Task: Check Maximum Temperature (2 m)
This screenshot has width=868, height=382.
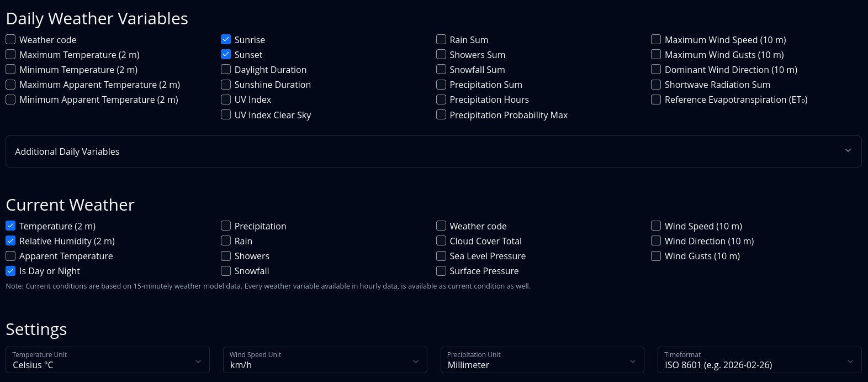Action: (x=10, y=54)
